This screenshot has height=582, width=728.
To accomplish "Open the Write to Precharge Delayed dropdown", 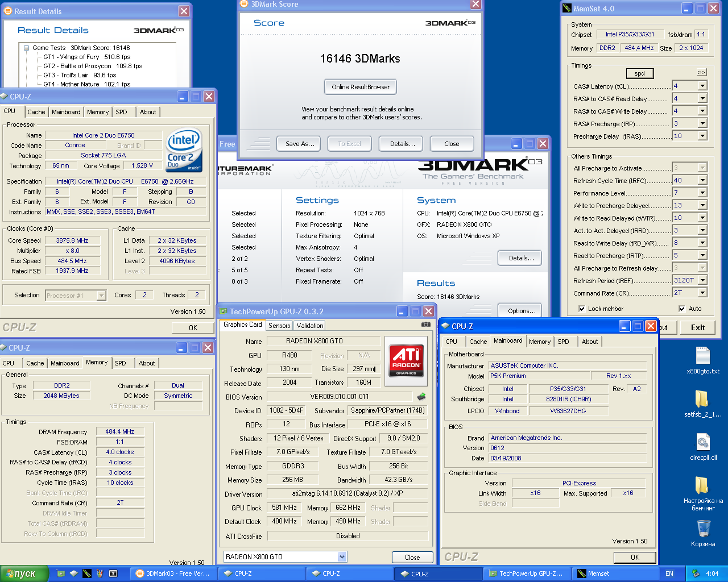I will coord(702,205).
